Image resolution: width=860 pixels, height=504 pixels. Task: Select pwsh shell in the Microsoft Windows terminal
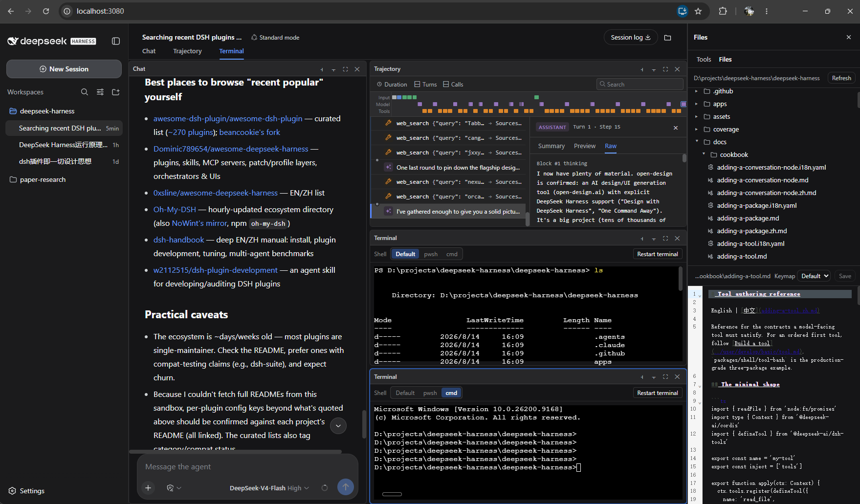[x=430, y=393]
